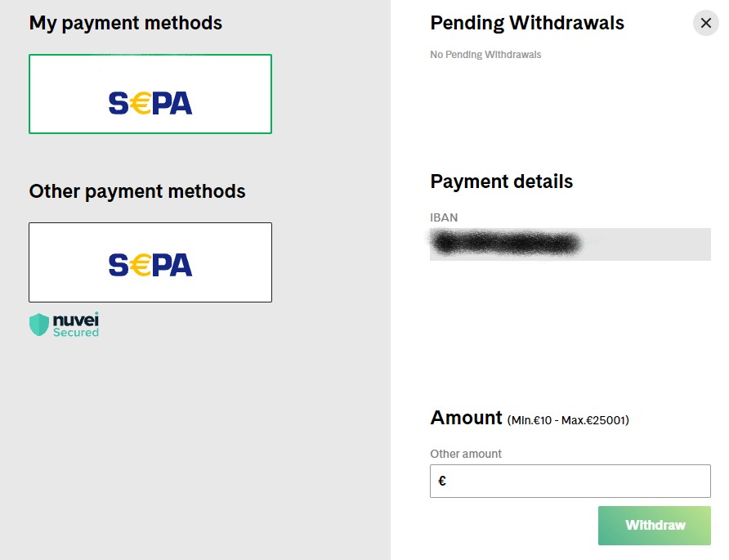Viewport: 729px width, 560px height.
Task: Click the 'Other amount' field label
Action: tap(466, 454)
